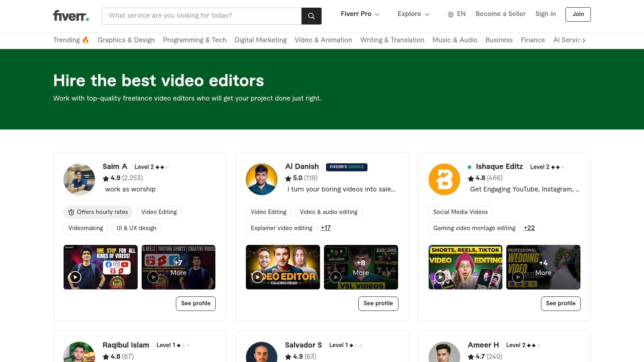Click the Fiverr logo
Image resolution: width=644 pixels, height=362 pixels.
pyautogui.click(x=70, y=16)
